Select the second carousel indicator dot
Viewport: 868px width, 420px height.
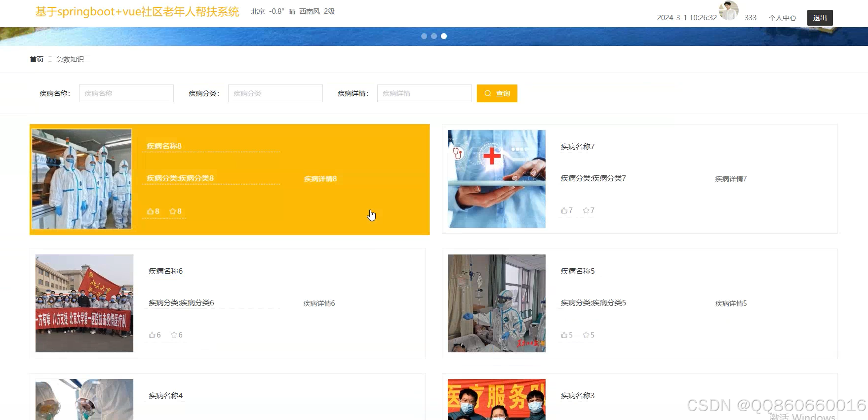point(434,36)
